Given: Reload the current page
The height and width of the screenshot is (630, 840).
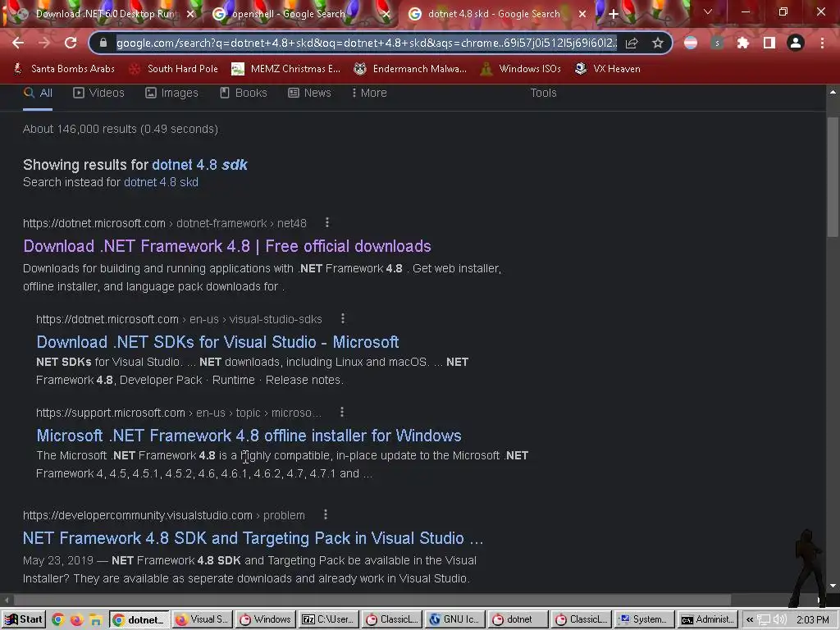Looking at the screenshot, I should click(71, 43).
